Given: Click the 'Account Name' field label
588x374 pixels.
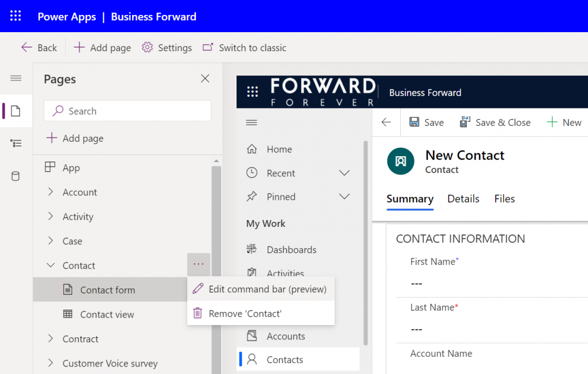Looking at the screenshot, I should click(x=441, y=353).
